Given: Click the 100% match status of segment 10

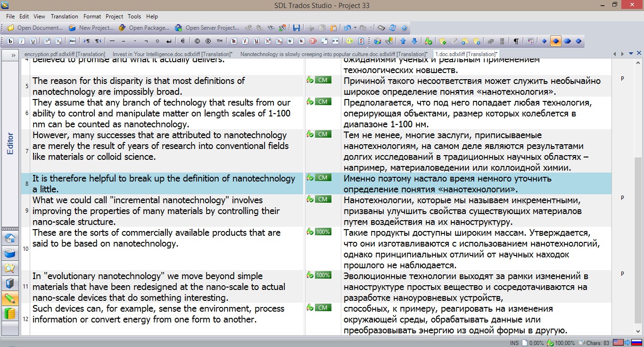Looking at the screenshot, I should [323, 231].
